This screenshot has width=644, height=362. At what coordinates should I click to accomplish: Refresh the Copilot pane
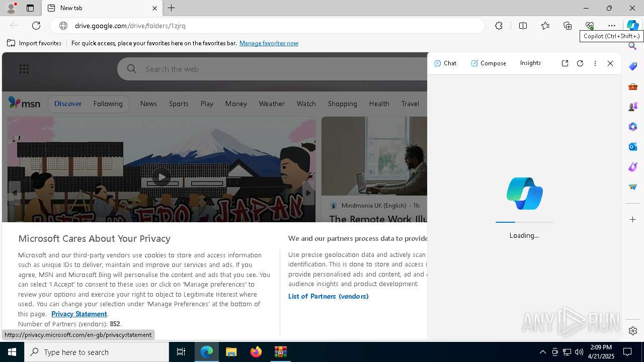(x=580, y=63)
